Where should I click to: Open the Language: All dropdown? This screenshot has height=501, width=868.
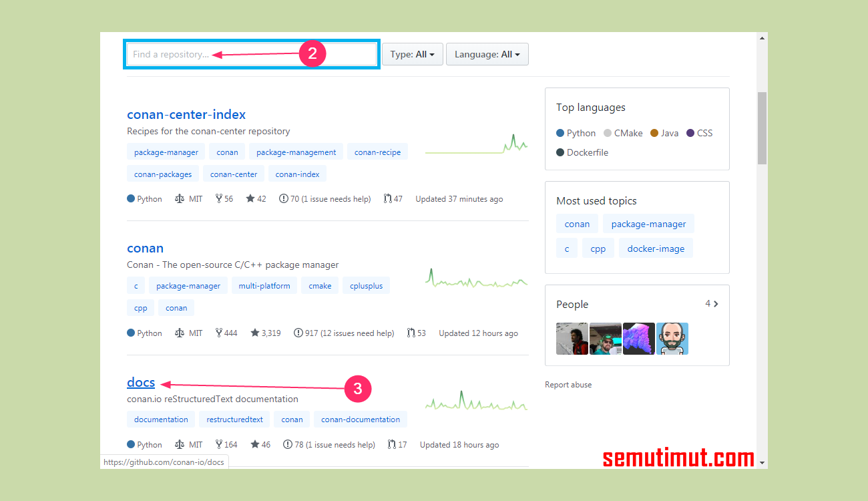click(487, 54)
